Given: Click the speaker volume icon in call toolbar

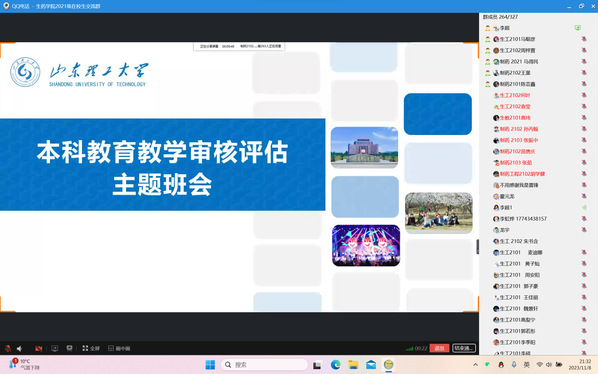Looking at the screenshot, I should 19,348.
